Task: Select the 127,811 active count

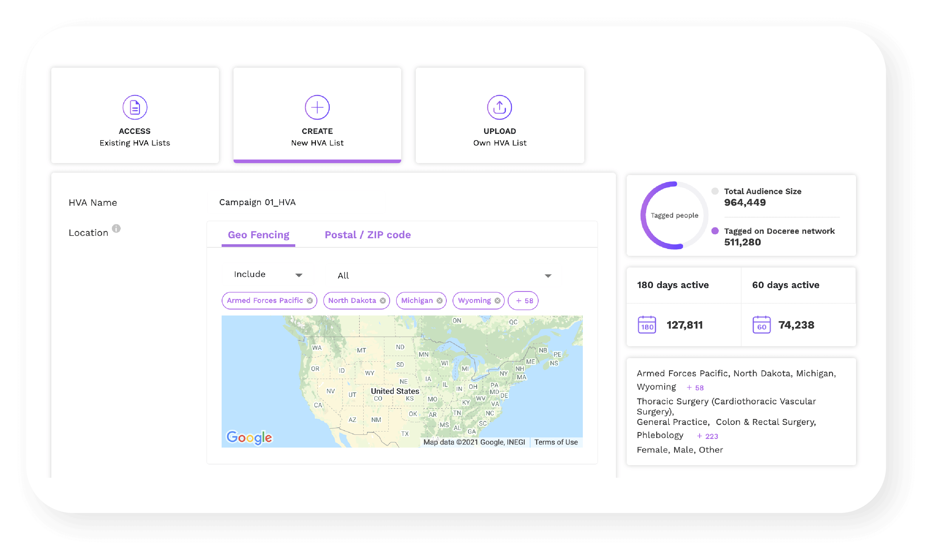Action: pos(685,325)
